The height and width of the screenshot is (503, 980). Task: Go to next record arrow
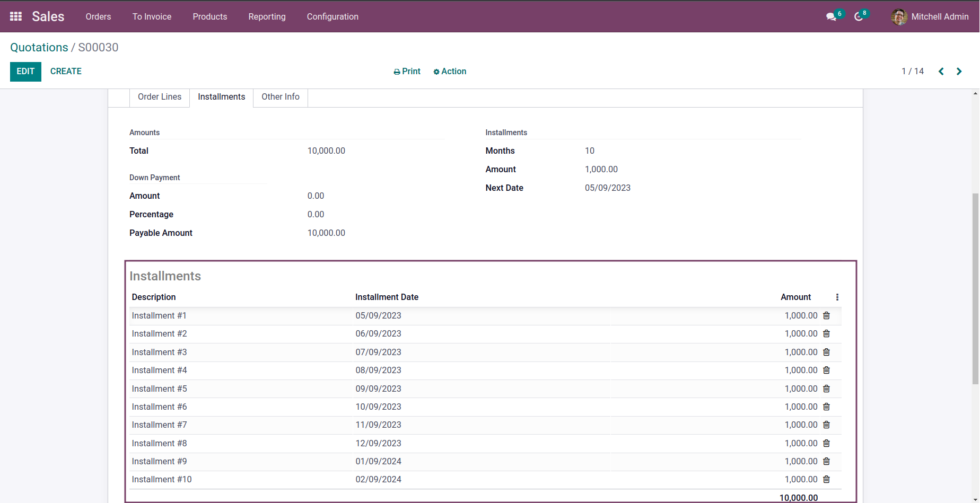(959, 72)
